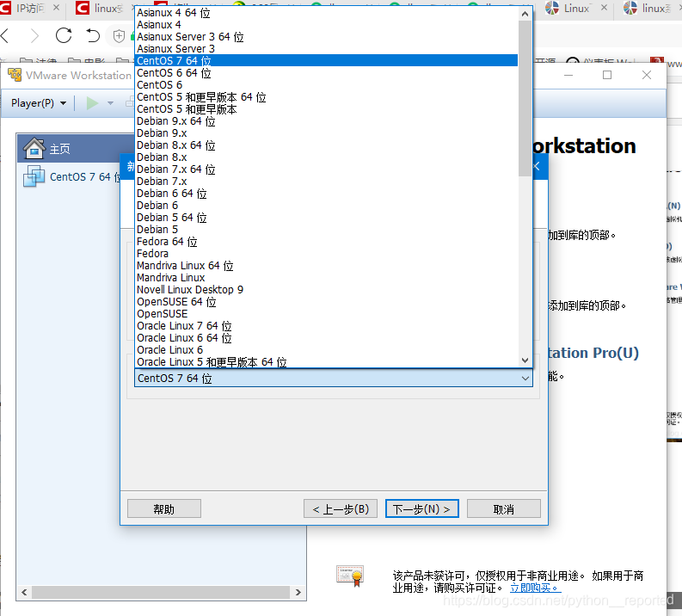Choose Debian 6 entry
682x616 pixels.
pos(326,206)
